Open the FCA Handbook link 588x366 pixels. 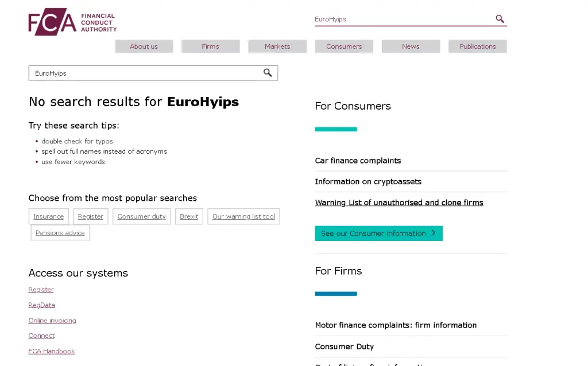tap(52, 351)
